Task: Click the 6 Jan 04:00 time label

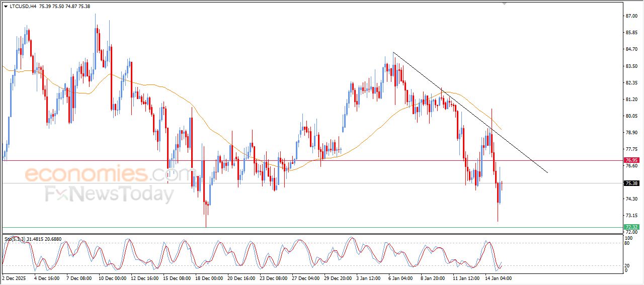Action: click(400, 277)
